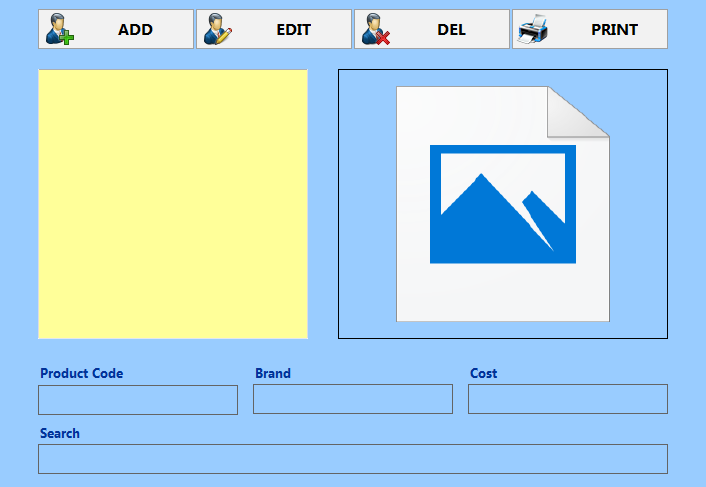Focus the Product Code input field
706x487 pixels.
(x=138, y=400)
